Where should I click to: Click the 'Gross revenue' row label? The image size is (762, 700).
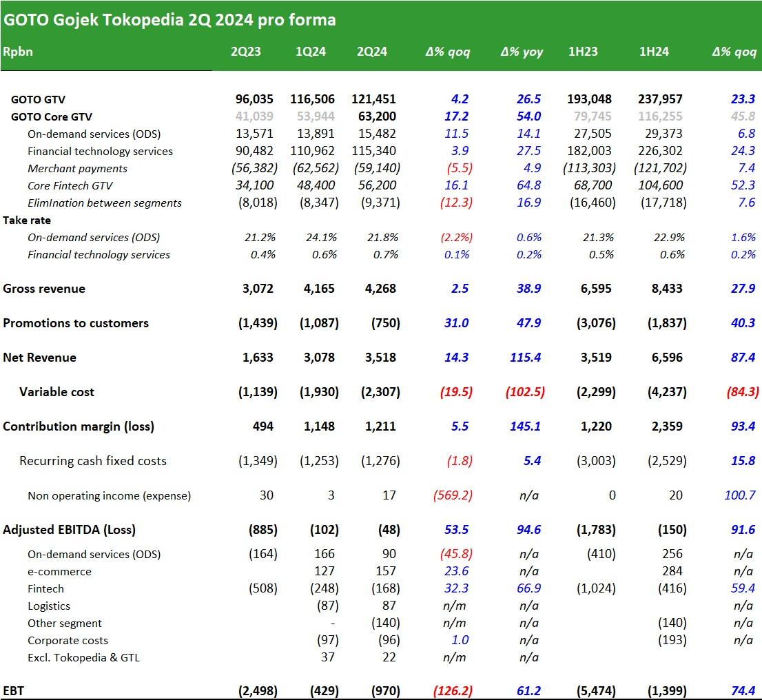coord(44,289)
